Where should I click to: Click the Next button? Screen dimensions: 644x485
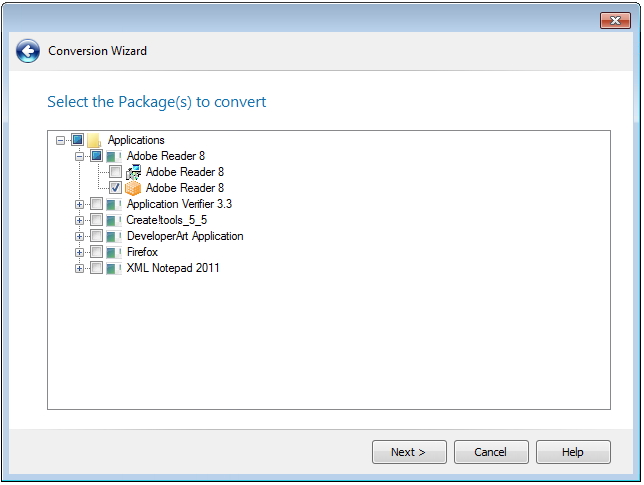[x=409, y=452]
